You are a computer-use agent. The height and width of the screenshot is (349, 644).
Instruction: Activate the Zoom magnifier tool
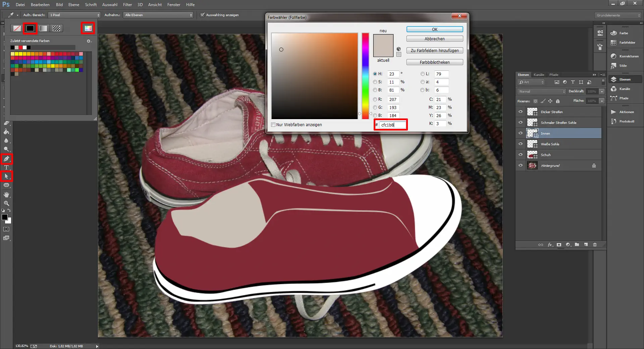tap(6, 203)
